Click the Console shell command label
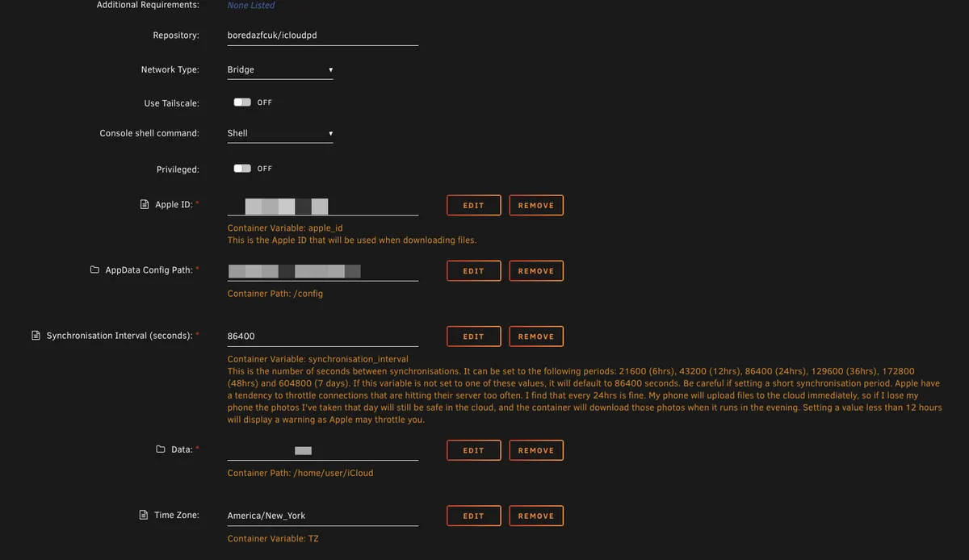 click(149, 133)
